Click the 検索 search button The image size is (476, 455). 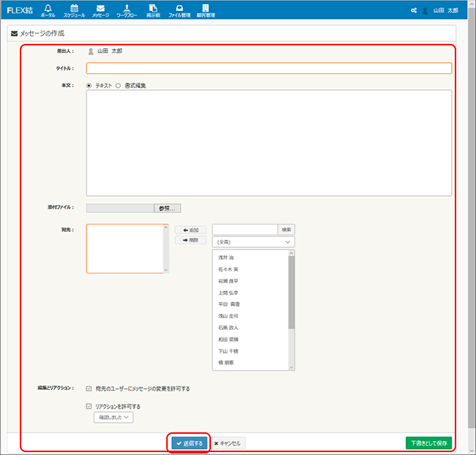286,230
